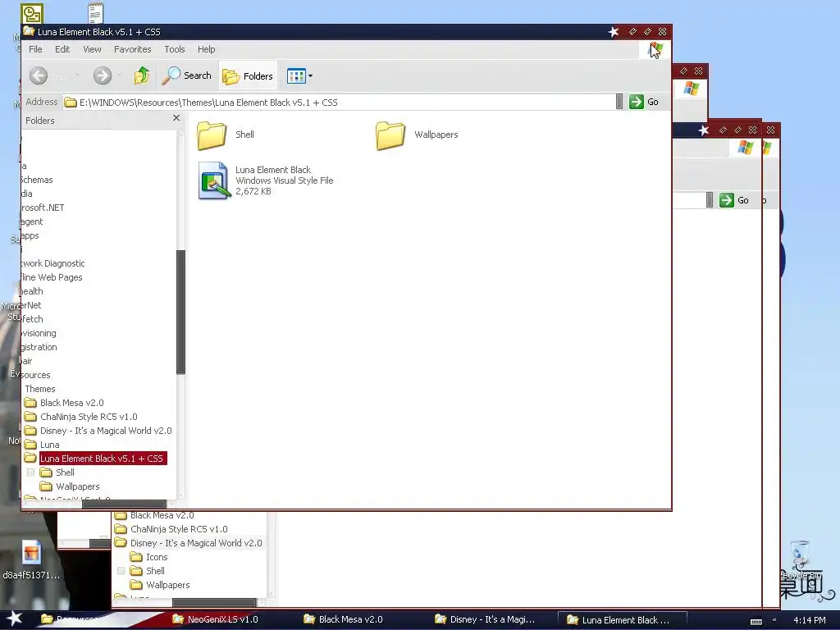Click the Forward arrow toolbar button
Image resolution: width=840 pixels, height=630 pixels.
103,75
